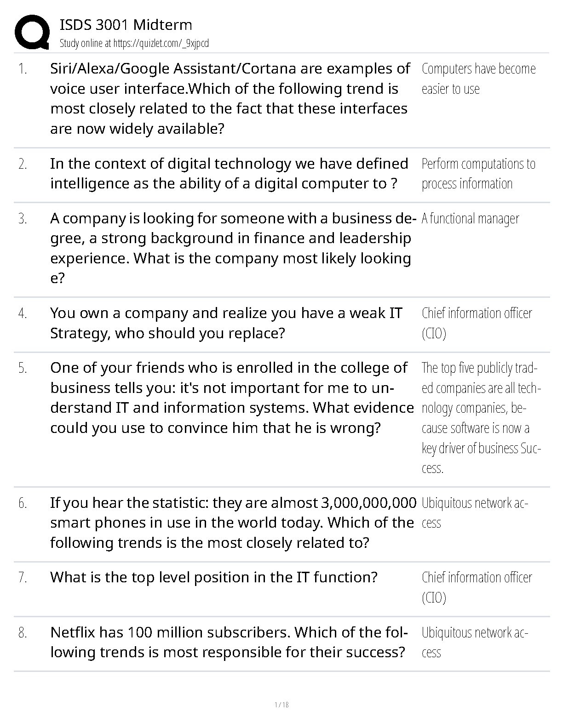Select question 7 about top IT position
The width and height of the screenshot is (563, 728).
[214, 577]
